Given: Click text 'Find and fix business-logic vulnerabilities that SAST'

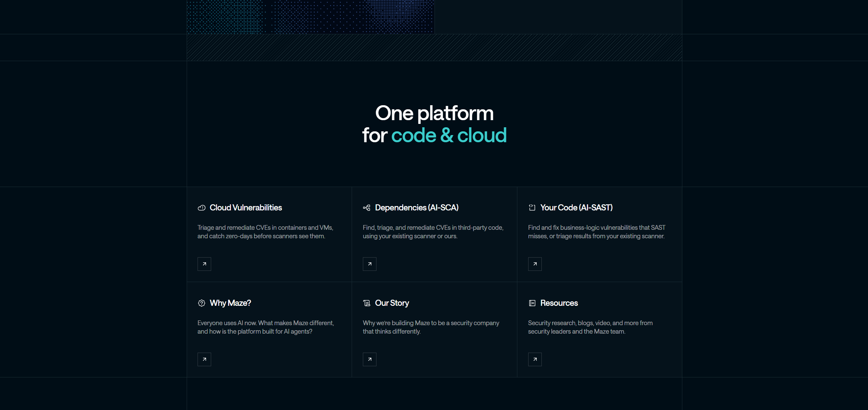Looking at the screenshot, I should point(597,228).
